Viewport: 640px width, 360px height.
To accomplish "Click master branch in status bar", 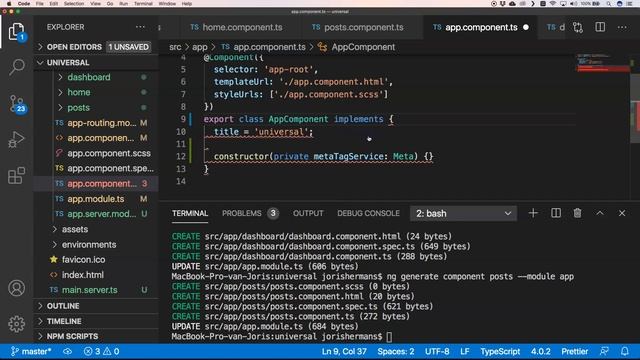I will (x=31, y=351).
